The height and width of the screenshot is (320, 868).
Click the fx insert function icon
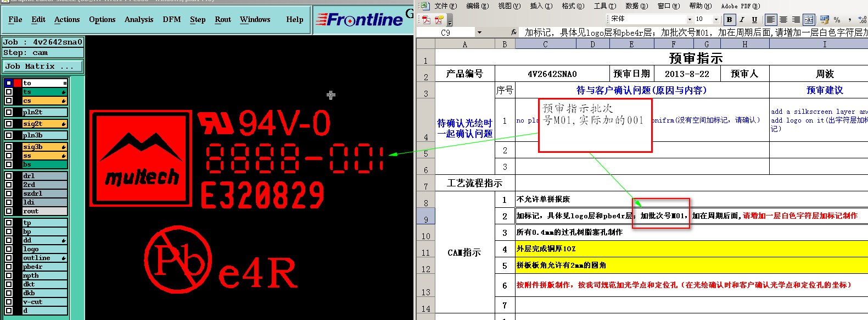tap(514, 32)
